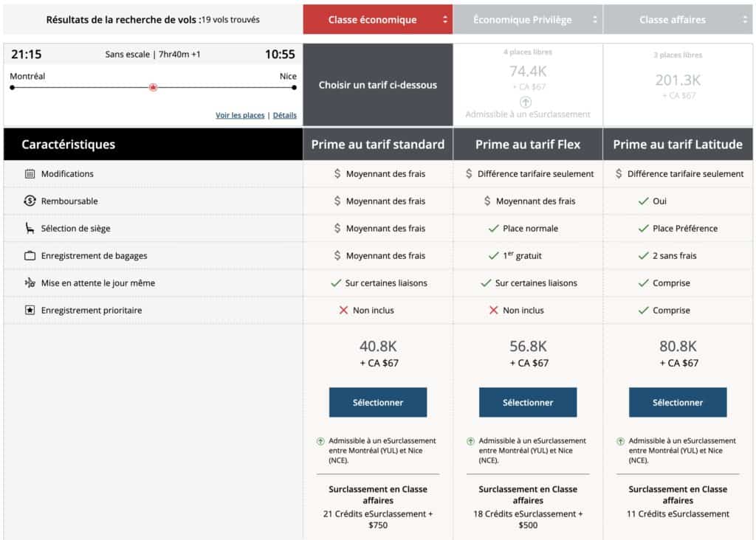Select the Prime au tarif Latitude header
Image resolution: width=756 pixels, height=540 pixels.
point(678,145)
